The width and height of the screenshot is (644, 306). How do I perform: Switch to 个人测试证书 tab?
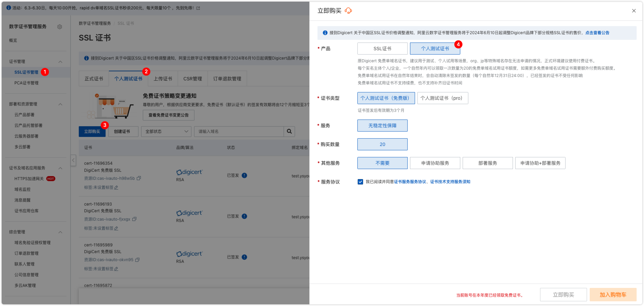[x=128, y=79]
